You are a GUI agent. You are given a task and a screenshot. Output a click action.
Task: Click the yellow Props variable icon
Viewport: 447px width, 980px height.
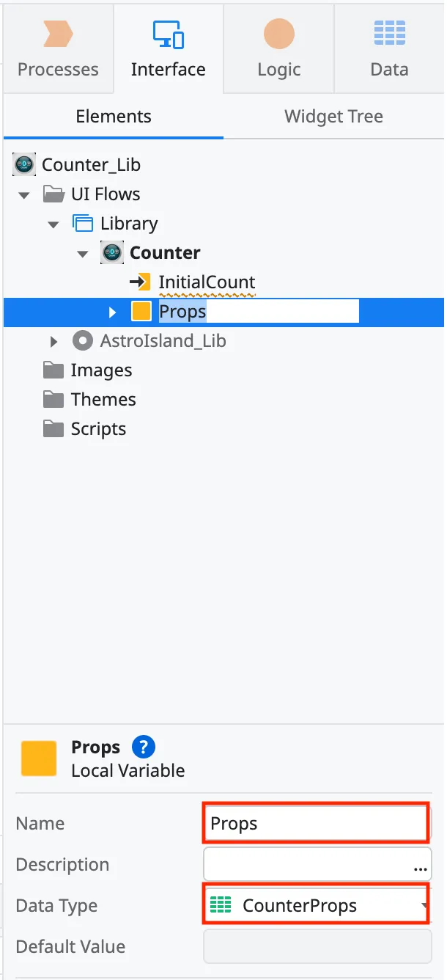pos(141,311)
